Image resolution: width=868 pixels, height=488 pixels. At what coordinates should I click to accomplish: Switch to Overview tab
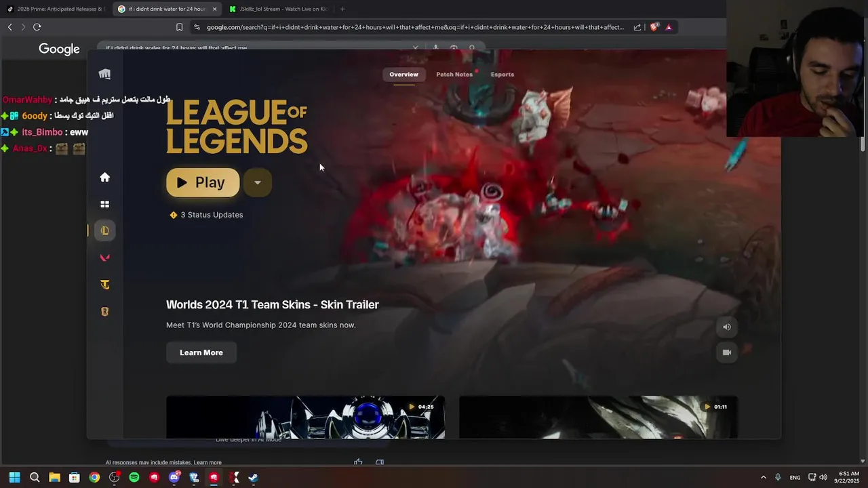403,75
